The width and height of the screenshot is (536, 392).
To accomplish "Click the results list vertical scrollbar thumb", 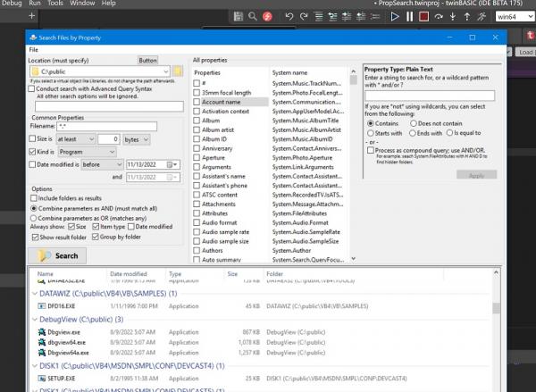I will [496, 308].
